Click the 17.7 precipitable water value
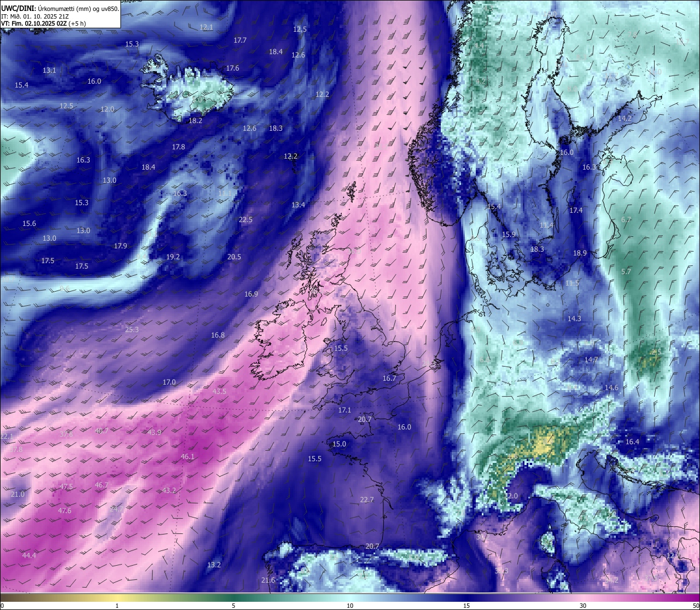The width and height of the screenshot is (700, 610). click(x=240, y=40)
